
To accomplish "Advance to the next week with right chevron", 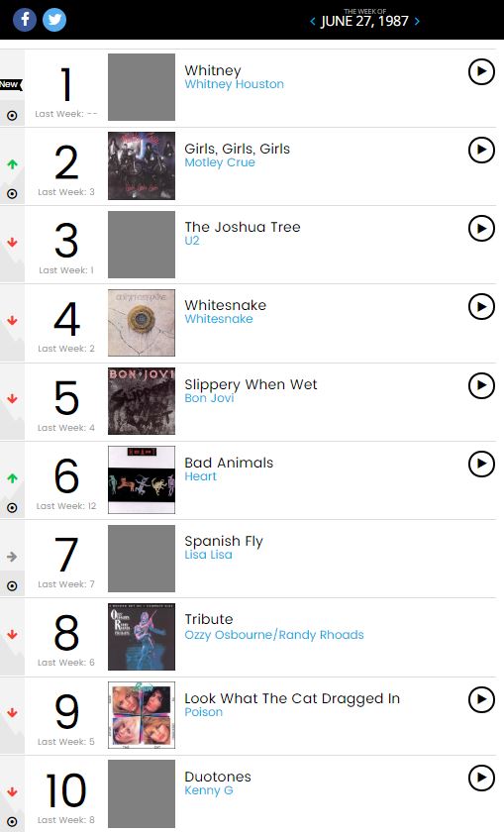I will 417,21.
